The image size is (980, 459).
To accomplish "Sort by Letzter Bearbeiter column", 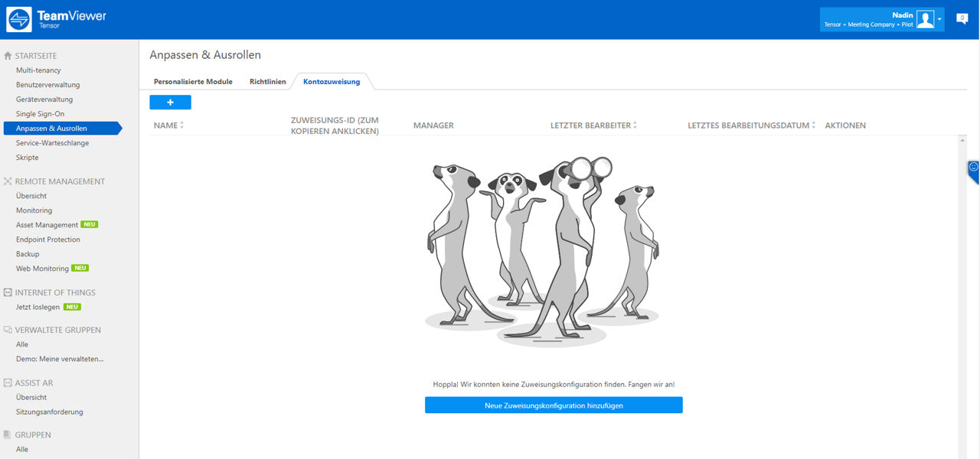I will [593, 125].
